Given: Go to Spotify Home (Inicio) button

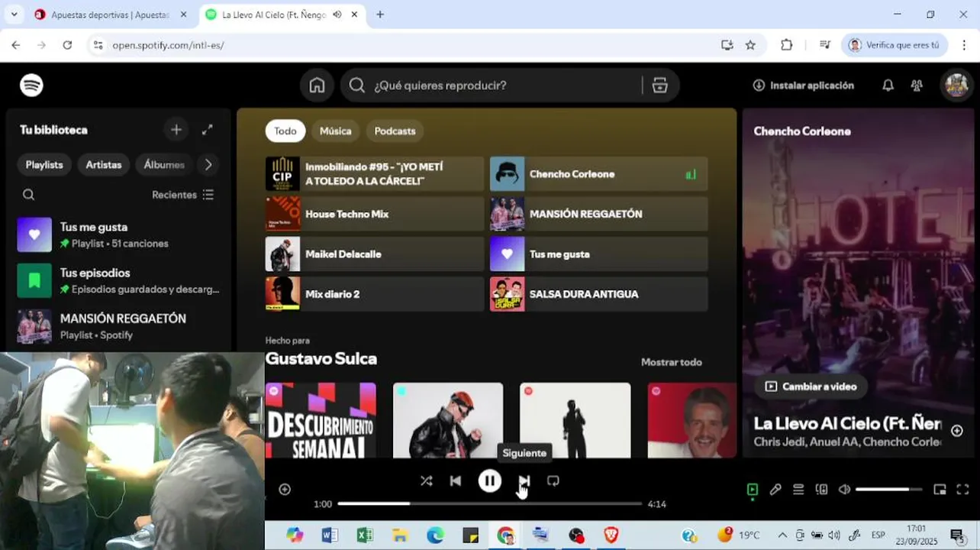Looking at the screenshot, I should point(317,86).
